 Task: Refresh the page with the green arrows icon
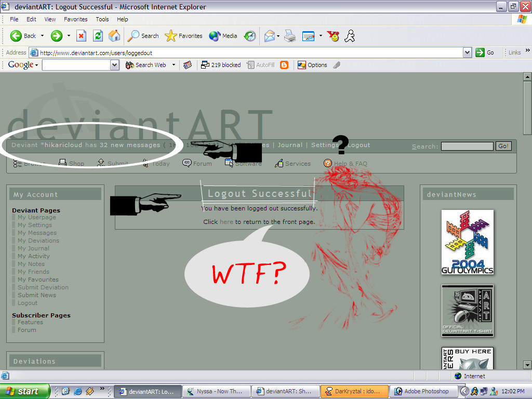coord(98,36)
